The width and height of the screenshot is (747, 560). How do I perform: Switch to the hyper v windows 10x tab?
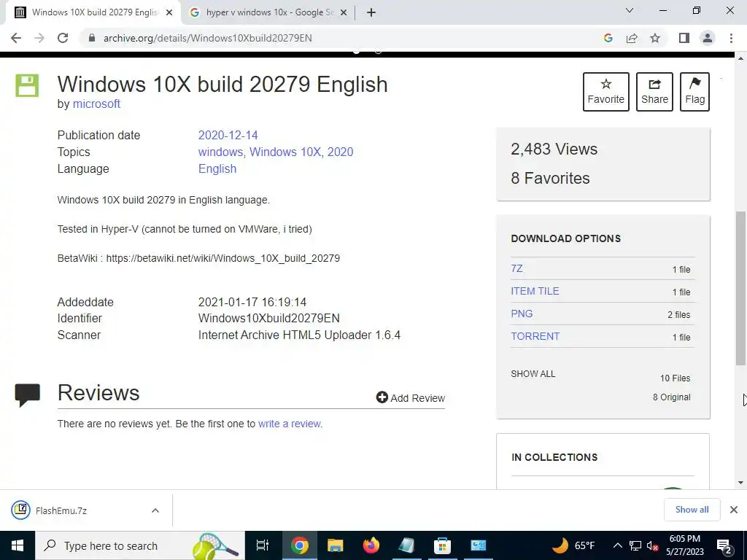coord(268,13)
